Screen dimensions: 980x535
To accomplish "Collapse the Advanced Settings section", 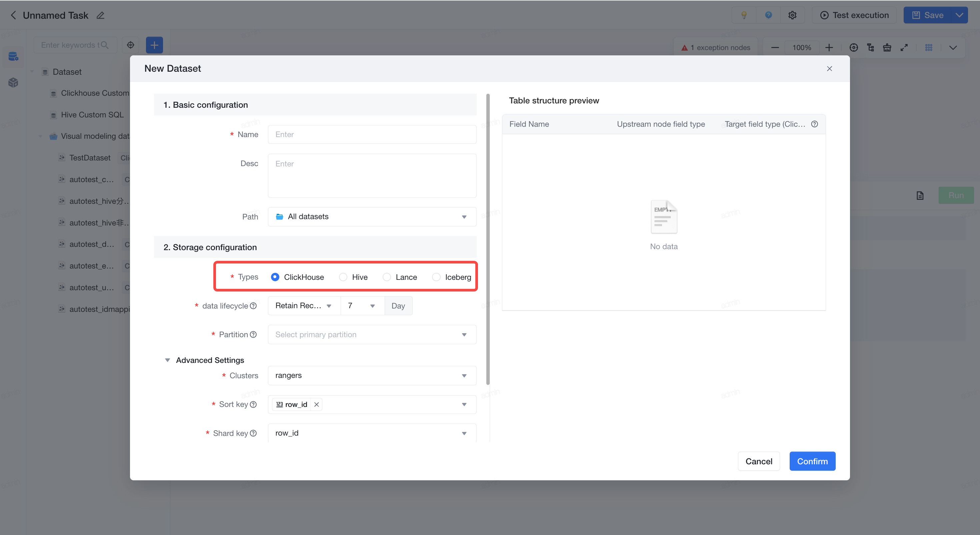I will [x=167, y=360].
